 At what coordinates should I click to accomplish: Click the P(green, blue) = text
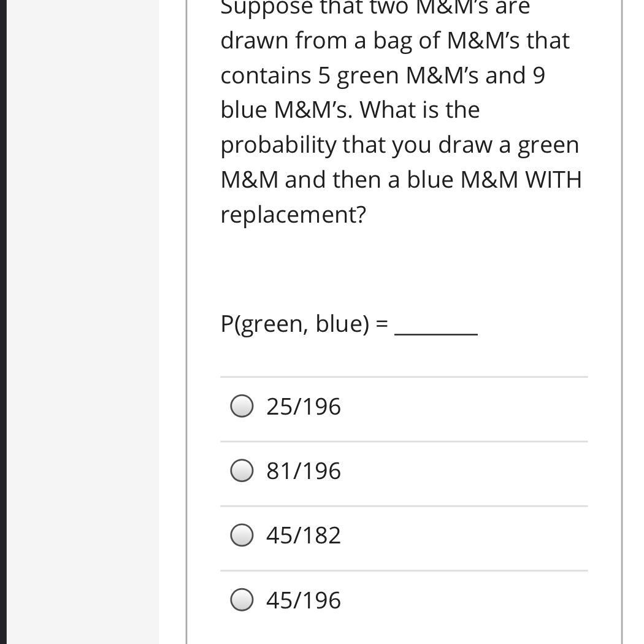click(x=304, y=323)
